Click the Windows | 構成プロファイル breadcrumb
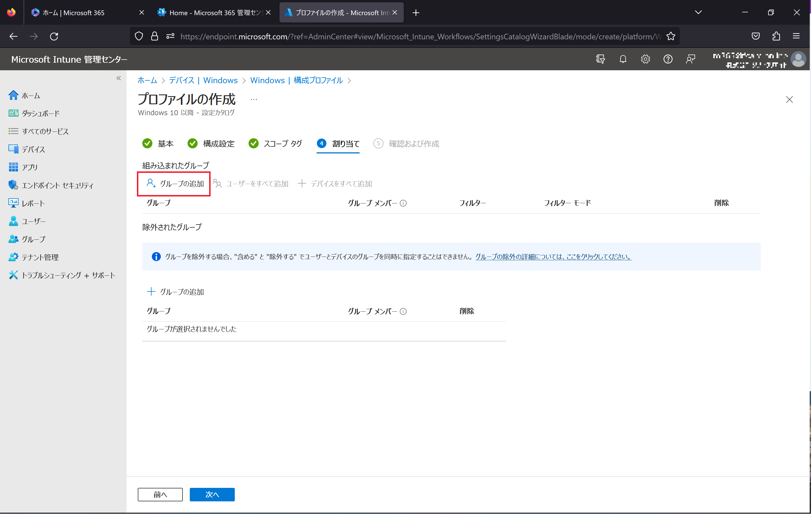 [x=296, y=81]
